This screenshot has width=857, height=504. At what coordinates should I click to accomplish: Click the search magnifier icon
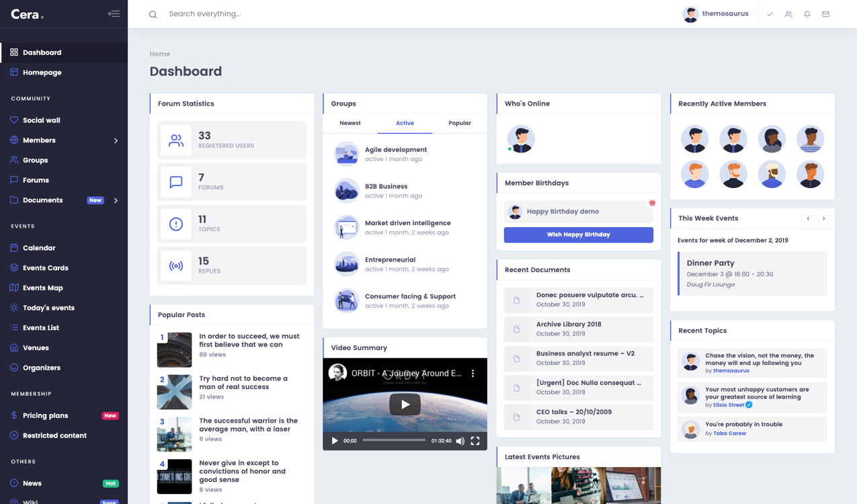[153, 14]
